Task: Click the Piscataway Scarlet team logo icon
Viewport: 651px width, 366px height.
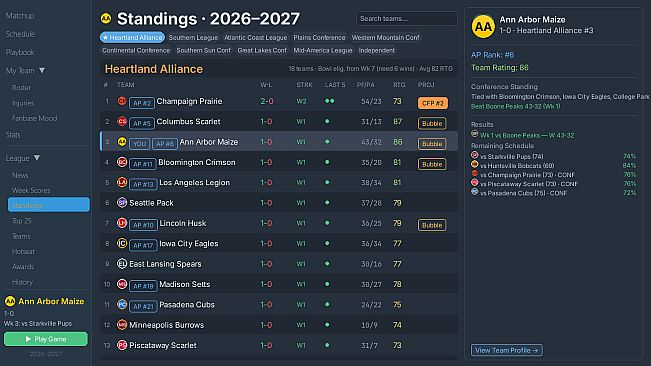Action: pos(122,345)
